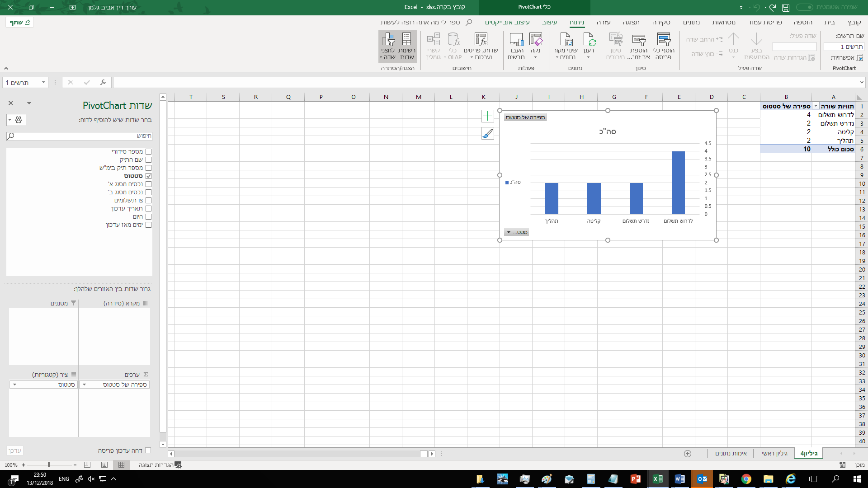Viewport: 868px width, 488px height.
Task: Click the Insert Slicer (הוסף כלי פריסה) icon
Action: [x=664, y=40]
